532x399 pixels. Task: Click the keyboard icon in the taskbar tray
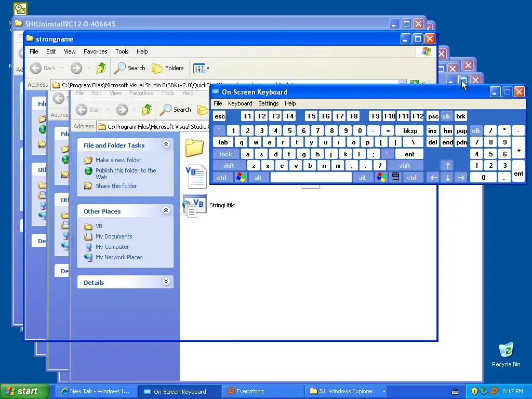[x=455, y=392]
